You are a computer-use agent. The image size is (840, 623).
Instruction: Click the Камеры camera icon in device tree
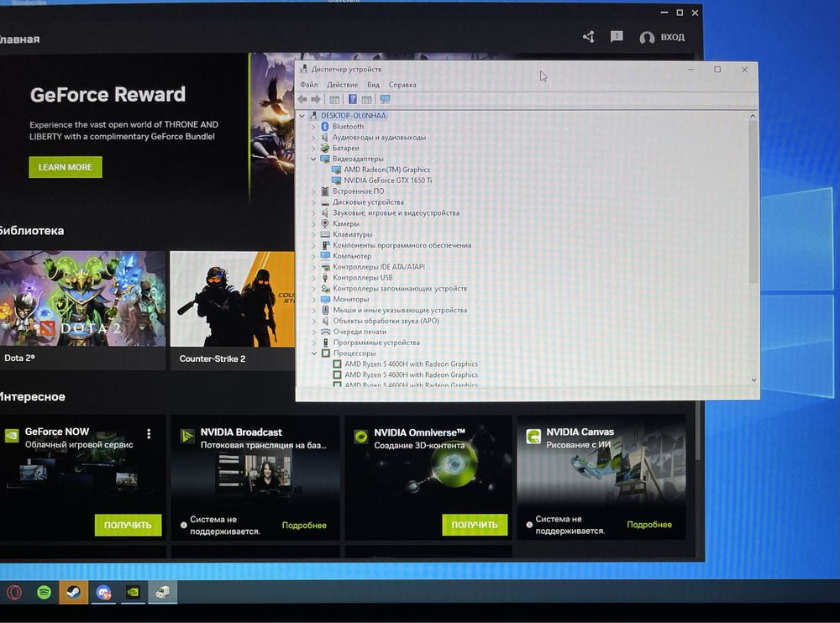[324, 223]
